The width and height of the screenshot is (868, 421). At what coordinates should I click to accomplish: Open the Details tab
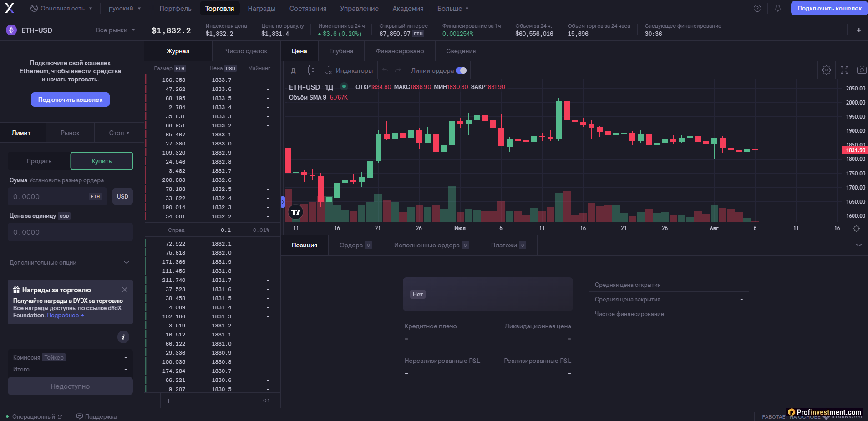pyautogui.click(x=461, y=51)
